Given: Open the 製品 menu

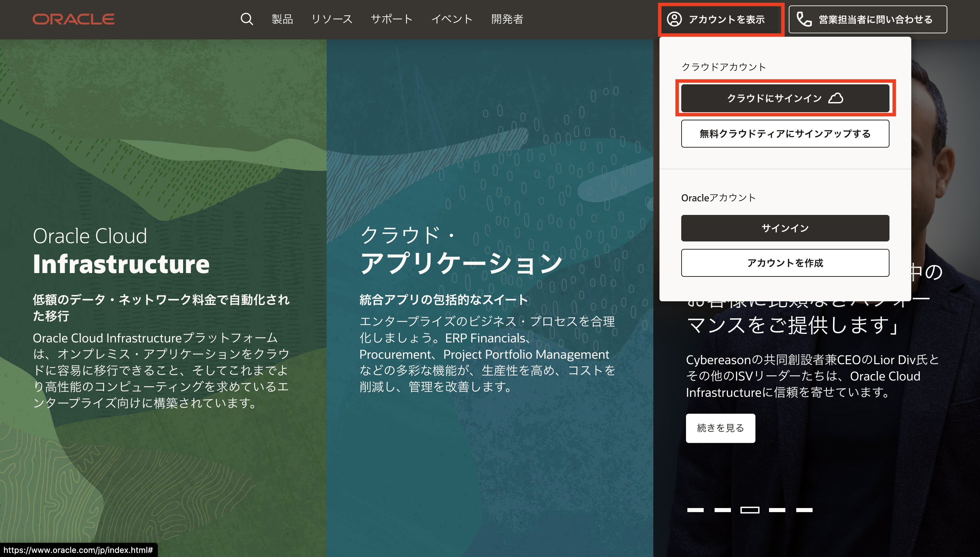Looking at the screenshot, I should click(x=282, y=19).
